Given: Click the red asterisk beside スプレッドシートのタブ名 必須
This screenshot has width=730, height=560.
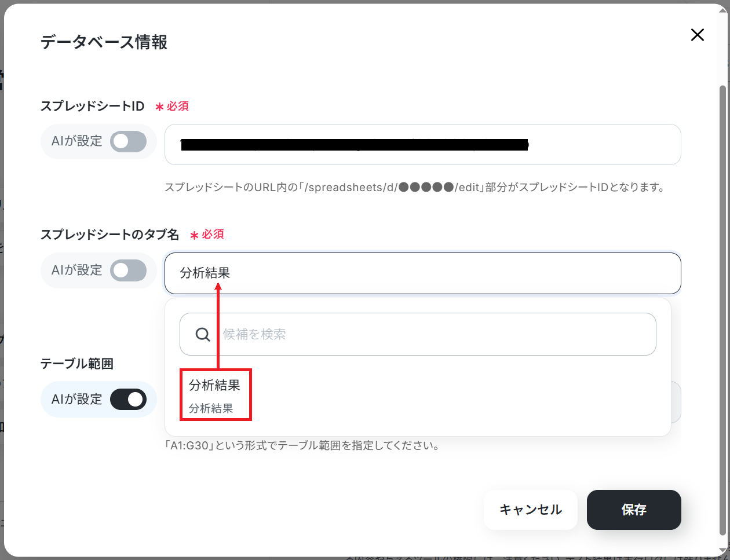Looking at the screenshot, I should pos(194,235).
